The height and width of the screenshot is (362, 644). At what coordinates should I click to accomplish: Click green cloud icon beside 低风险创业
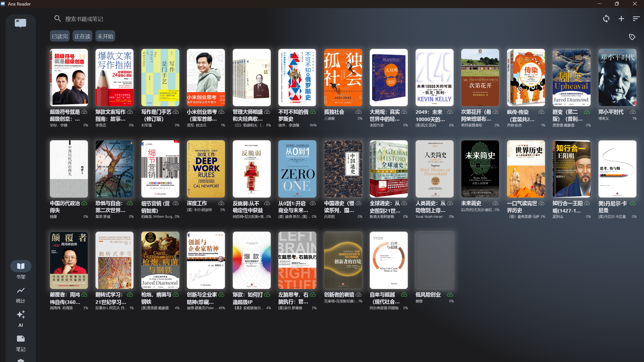[x=450, y=294]
